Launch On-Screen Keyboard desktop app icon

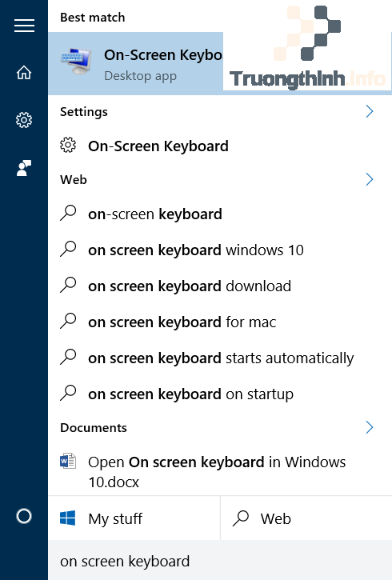tap(76, 62)
